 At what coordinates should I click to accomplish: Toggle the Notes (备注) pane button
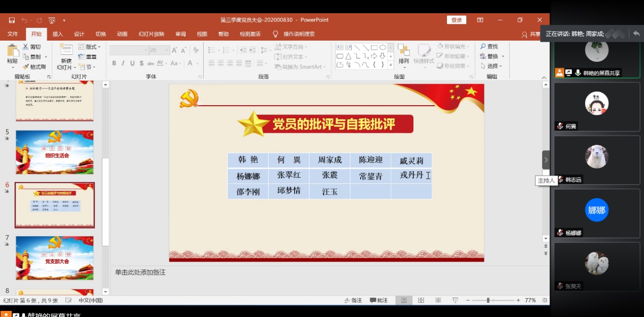[353, 300]
